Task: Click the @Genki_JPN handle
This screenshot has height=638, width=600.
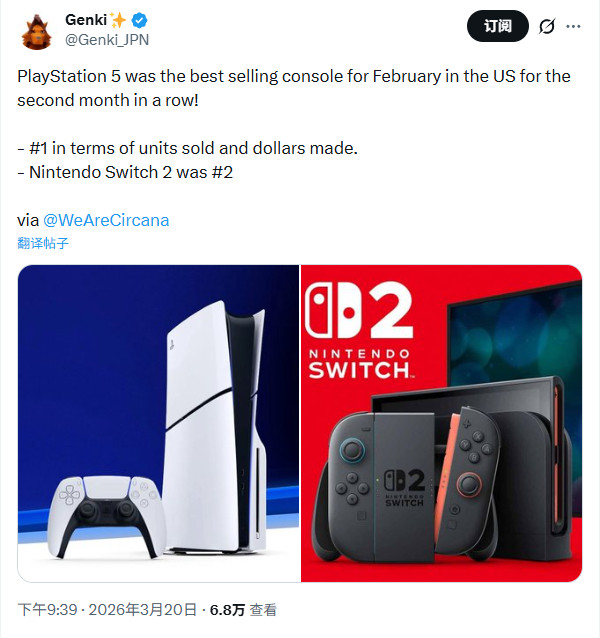Action: pos(107,40)
